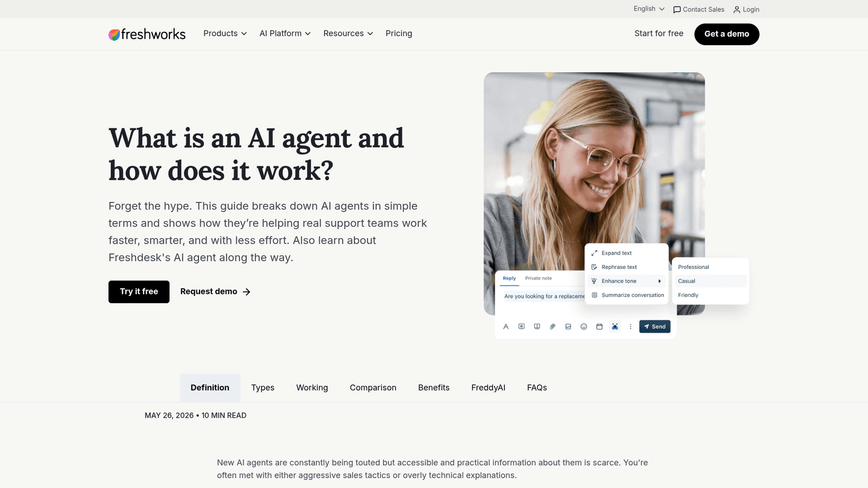Viewport: 868px width, 488px height.
Task: Click the emoji smiley icon
Action: 583,326
